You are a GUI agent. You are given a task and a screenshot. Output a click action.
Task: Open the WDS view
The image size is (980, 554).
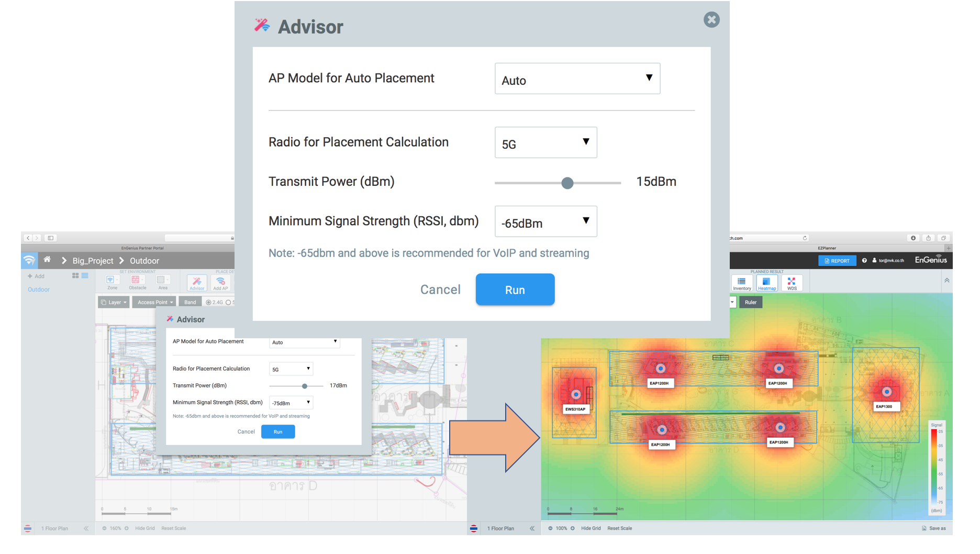[x=792, y=284]
